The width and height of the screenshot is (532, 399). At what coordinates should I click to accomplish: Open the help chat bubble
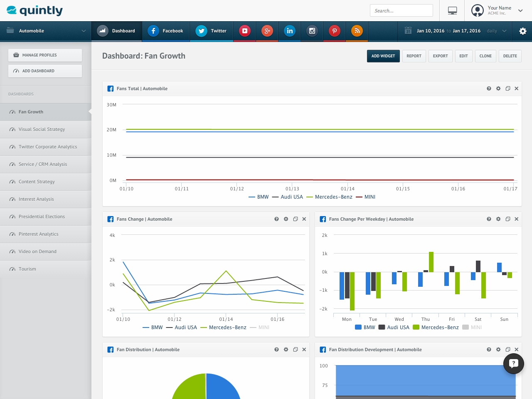[514, 364]
